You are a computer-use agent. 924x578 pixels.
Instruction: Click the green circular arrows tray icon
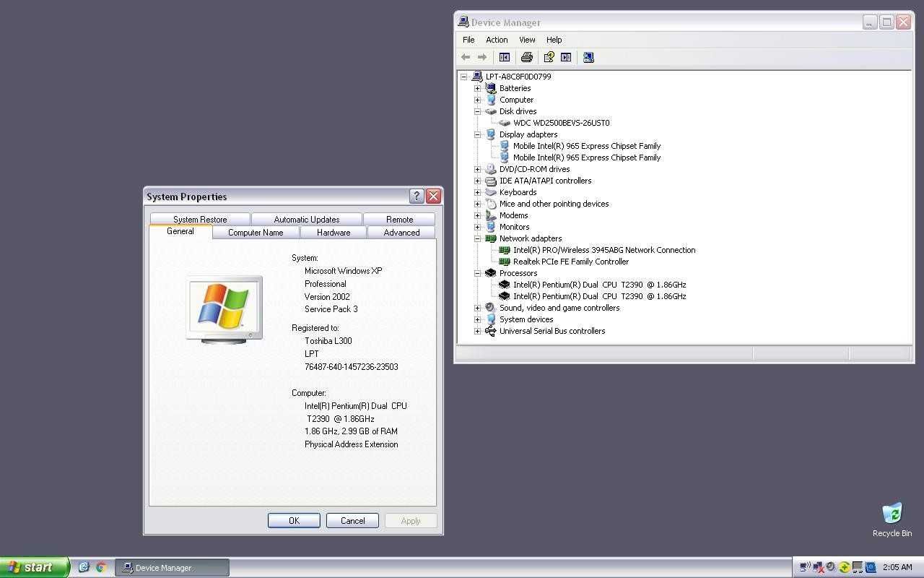point(844,567)
